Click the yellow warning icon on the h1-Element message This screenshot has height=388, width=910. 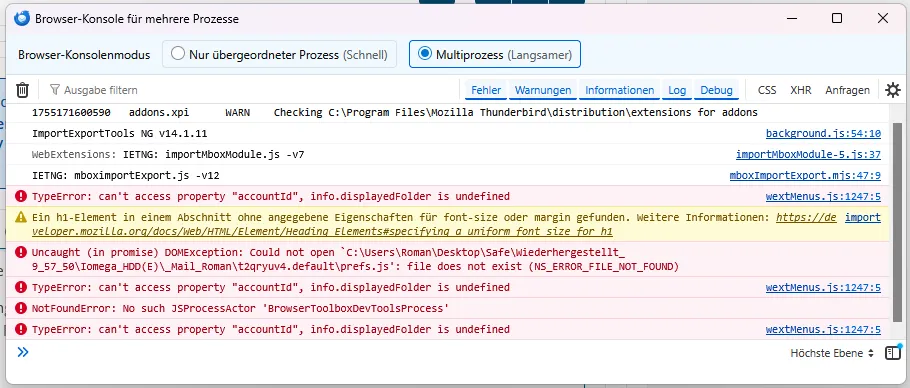click(x=21, y=217)
